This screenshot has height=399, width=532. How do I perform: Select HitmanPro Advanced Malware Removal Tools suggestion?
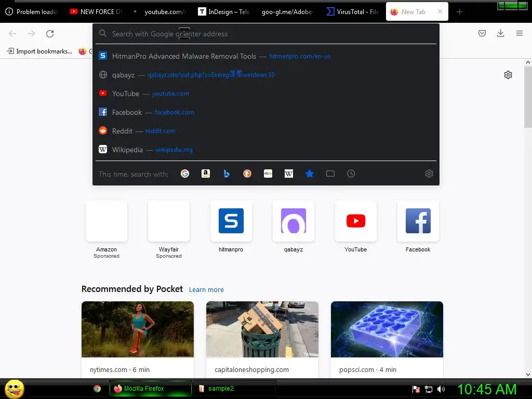point(266,56)
